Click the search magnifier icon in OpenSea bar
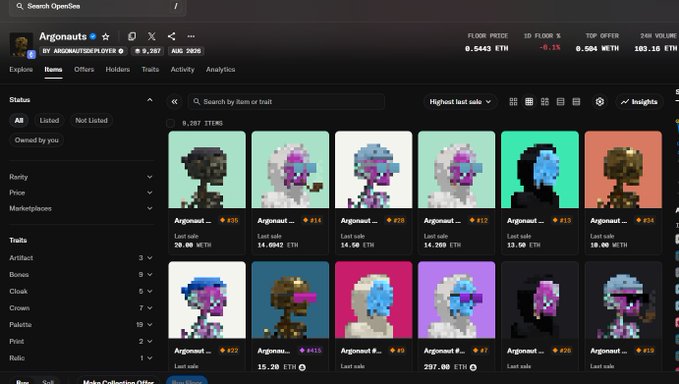This screenshot has height=384, width=679. click(x=19, y=6)
